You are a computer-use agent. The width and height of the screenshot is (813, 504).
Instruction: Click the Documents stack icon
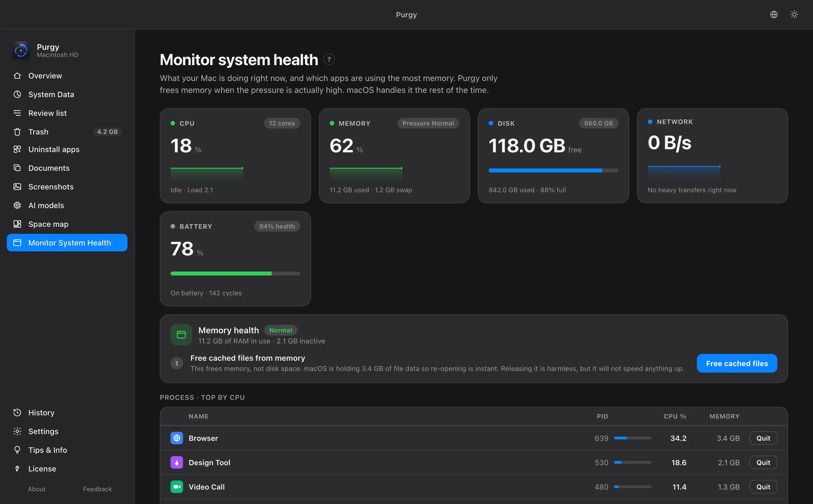tap(17, 168)
